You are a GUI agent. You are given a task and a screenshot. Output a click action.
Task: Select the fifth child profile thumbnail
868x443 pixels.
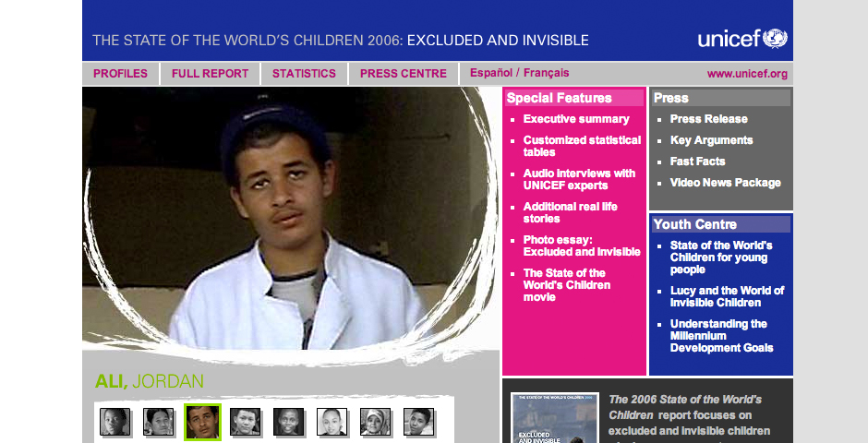coord(288,422)
